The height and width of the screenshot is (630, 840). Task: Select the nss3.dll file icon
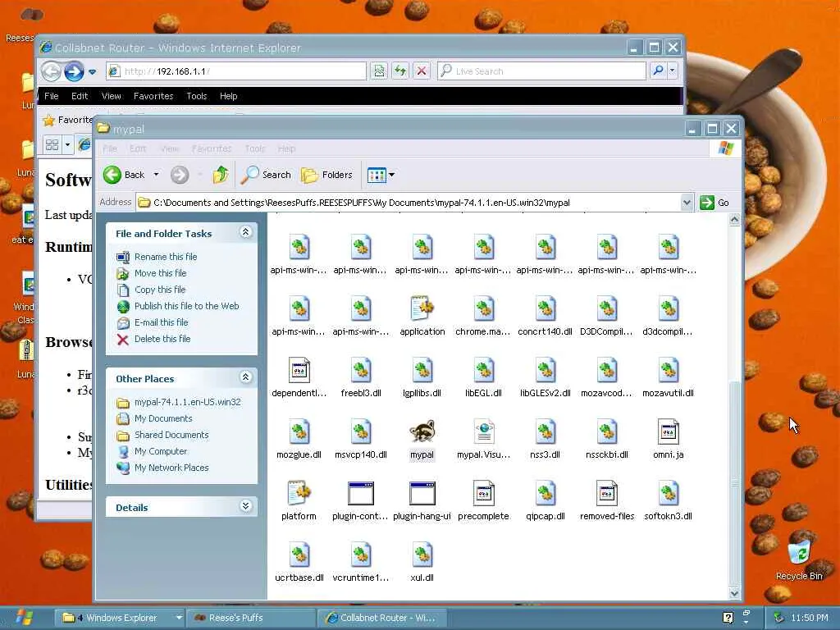tap(546, 432)
